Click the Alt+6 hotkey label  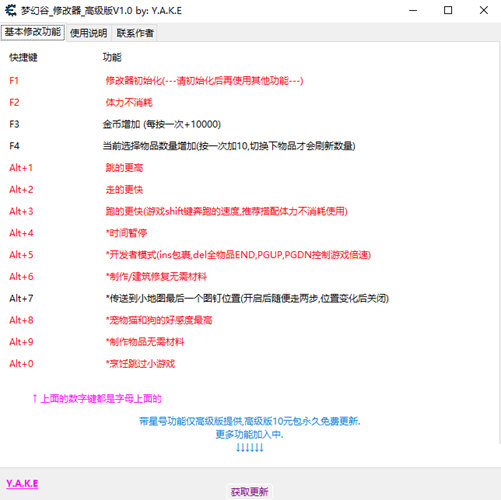tap(21, 277)
